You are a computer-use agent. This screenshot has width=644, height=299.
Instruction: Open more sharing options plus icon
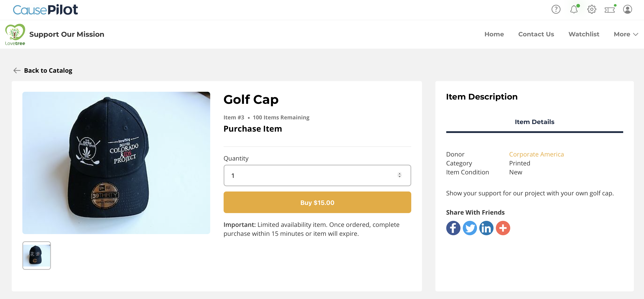point(503,228)
